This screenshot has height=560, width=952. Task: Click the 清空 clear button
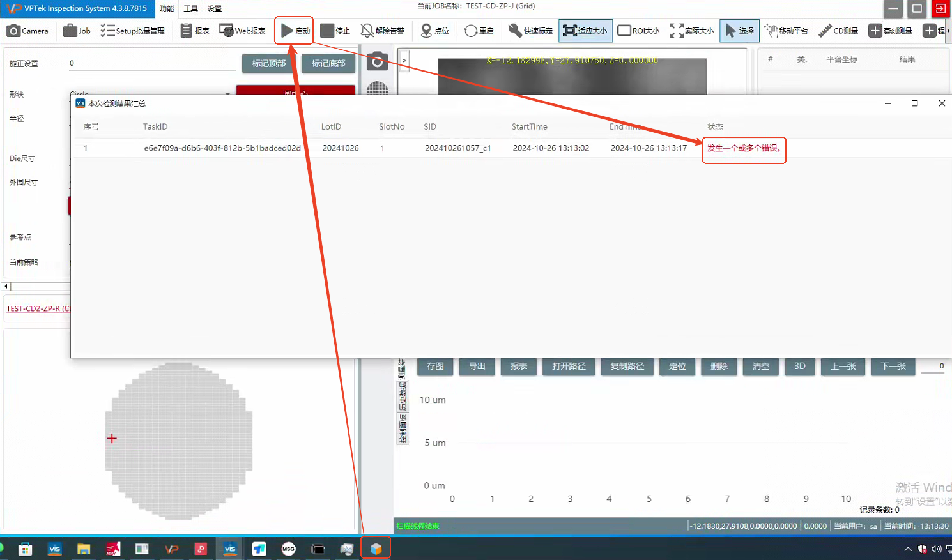(x=760, y=367)
